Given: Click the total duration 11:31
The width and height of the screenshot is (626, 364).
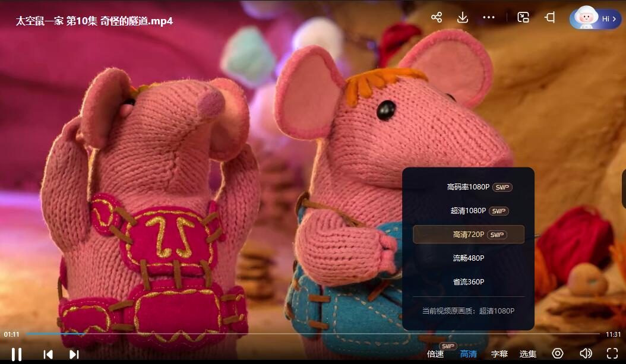Looking at the screenshot, I should click(613, 334).
